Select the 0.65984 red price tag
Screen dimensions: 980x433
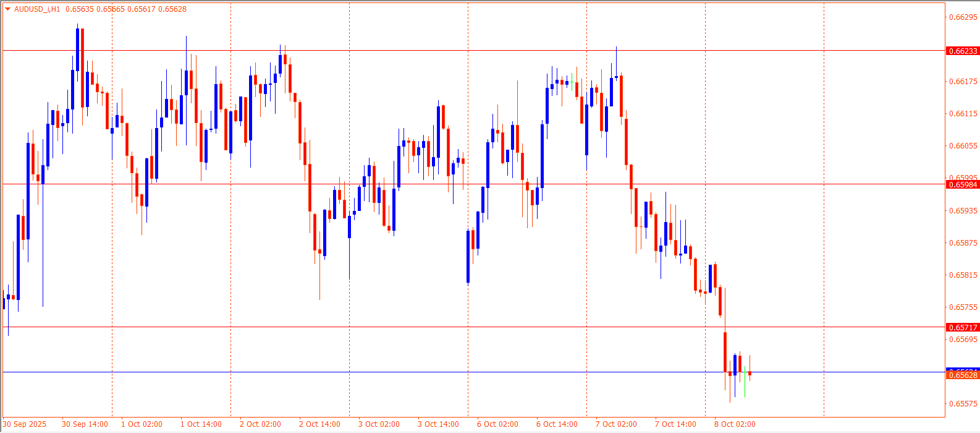coord(962,184)
